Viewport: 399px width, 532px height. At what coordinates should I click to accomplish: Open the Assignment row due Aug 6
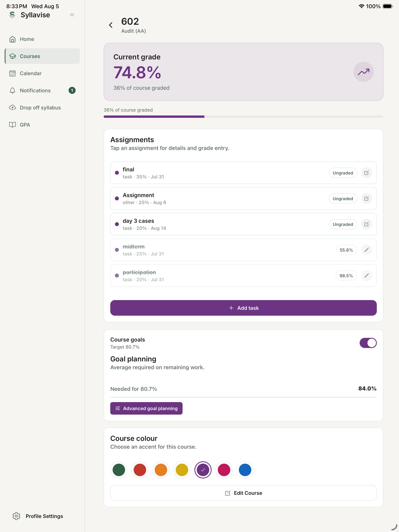(243, 198)
